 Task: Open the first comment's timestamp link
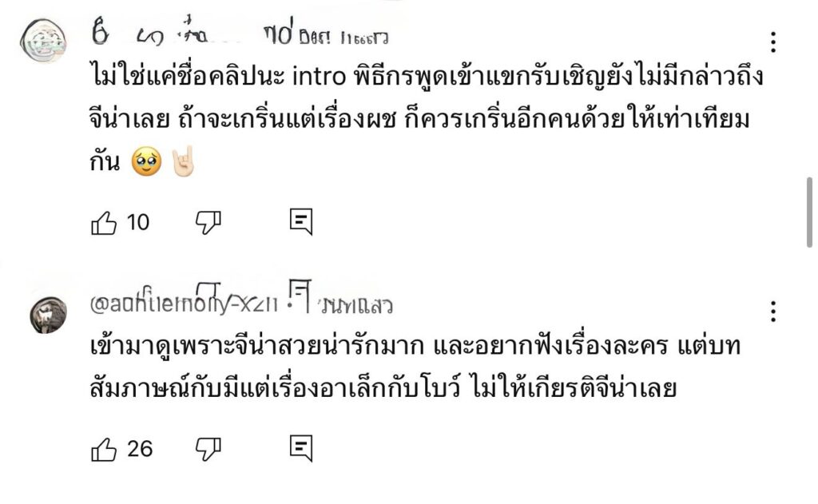343,37
